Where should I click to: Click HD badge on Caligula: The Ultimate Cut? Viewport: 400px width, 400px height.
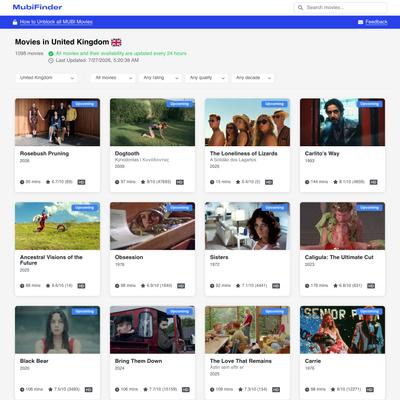tap(371, 286)
